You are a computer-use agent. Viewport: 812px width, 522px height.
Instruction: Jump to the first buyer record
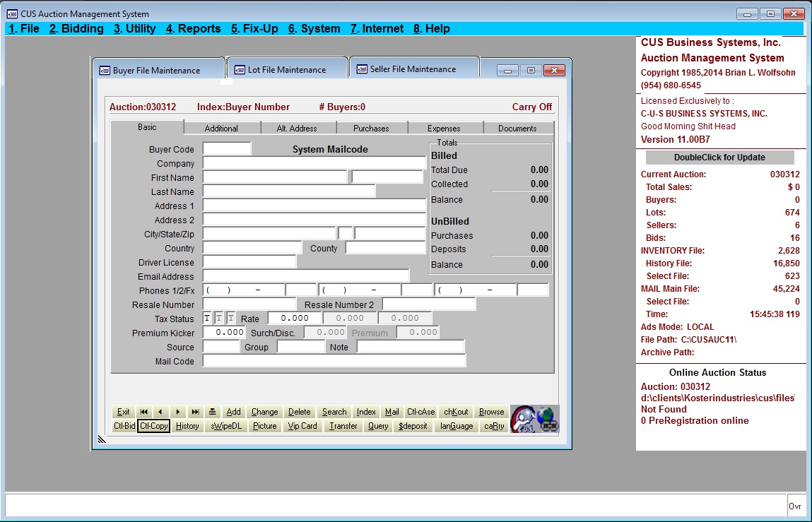pos(143,412)
